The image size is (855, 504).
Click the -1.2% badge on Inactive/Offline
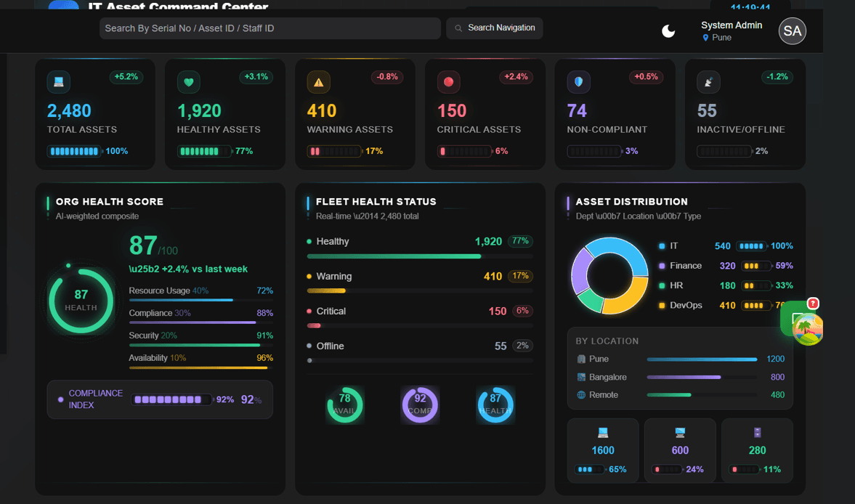pos(777,77)
